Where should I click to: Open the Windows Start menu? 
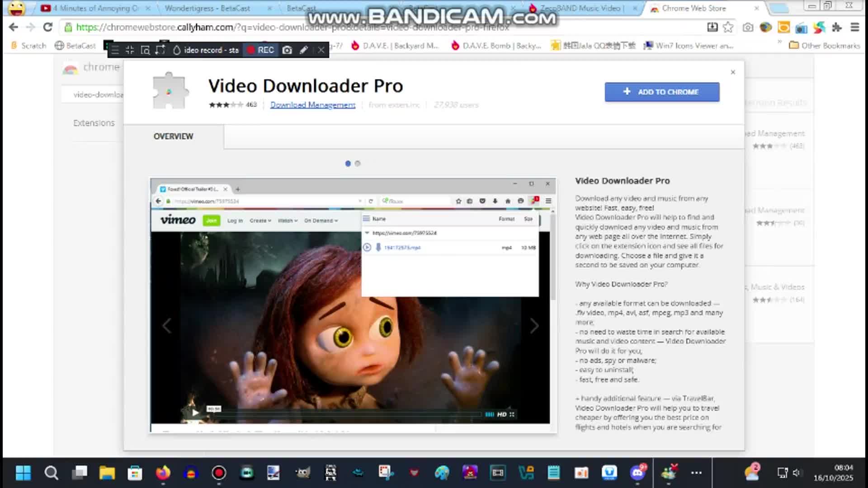tap(23, 473)
